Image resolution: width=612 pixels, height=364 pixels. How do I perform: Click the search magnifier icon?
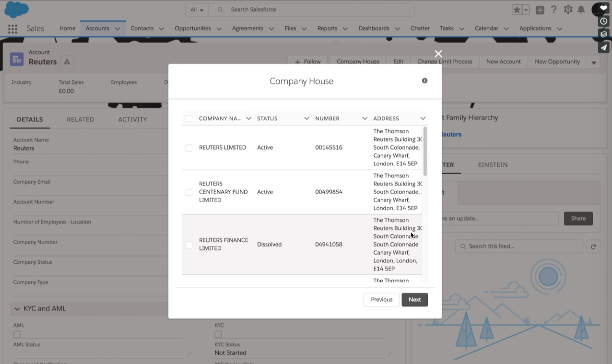[x=220, y=10]
